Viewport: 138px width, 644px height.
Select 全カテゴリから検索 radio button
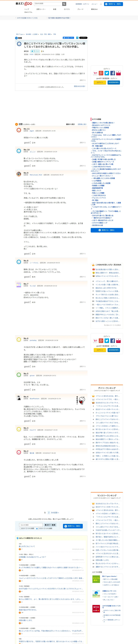[20, 529]
